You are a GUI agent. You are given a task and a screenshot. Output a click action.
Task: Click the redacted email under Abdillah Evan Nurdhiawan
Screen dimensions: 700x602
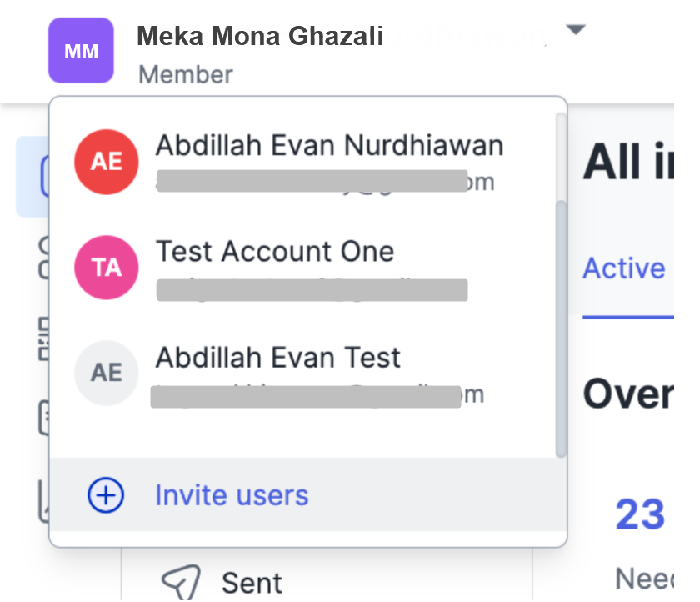[312, 181]
